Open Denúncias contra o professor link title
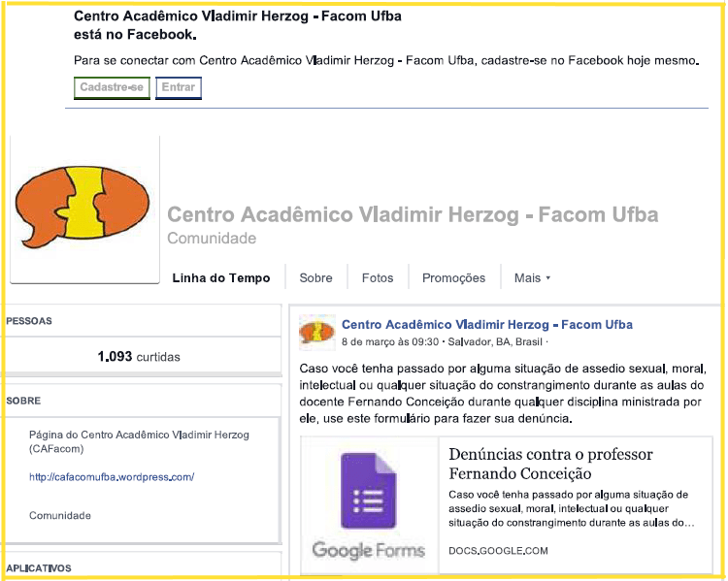Screen dimensions: 728x581 point(550,464)
